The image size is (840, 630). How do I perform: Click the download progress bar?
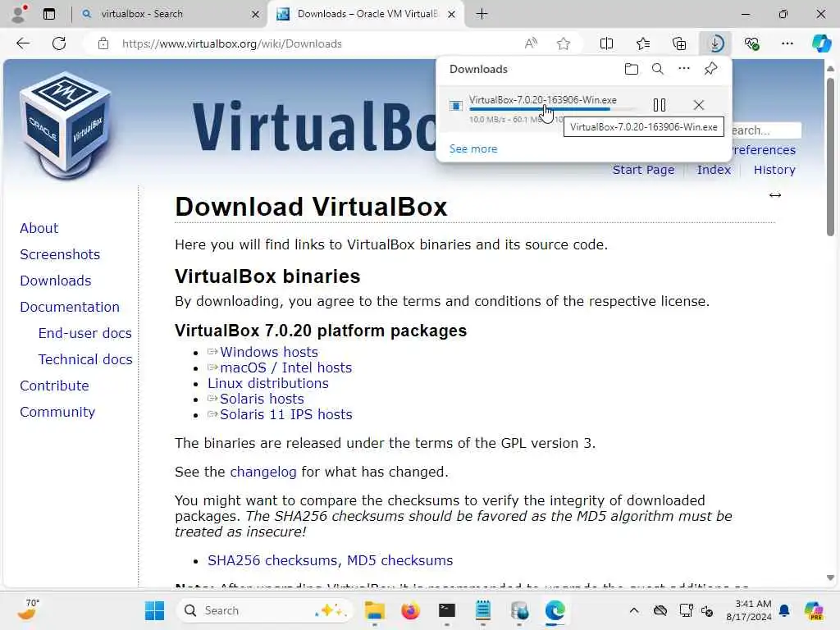click(552, 109)
